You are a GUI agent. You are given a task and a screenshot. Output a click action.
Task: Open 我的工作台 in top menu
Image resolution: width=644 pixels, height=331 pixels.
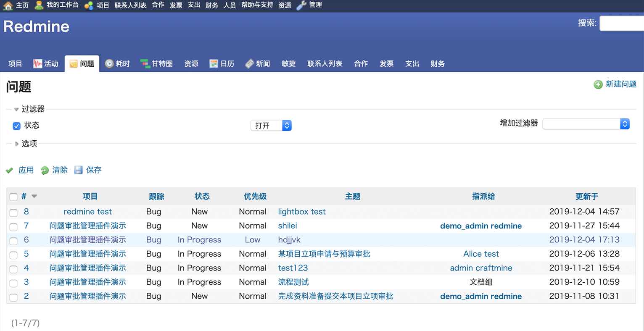point(62,5)
